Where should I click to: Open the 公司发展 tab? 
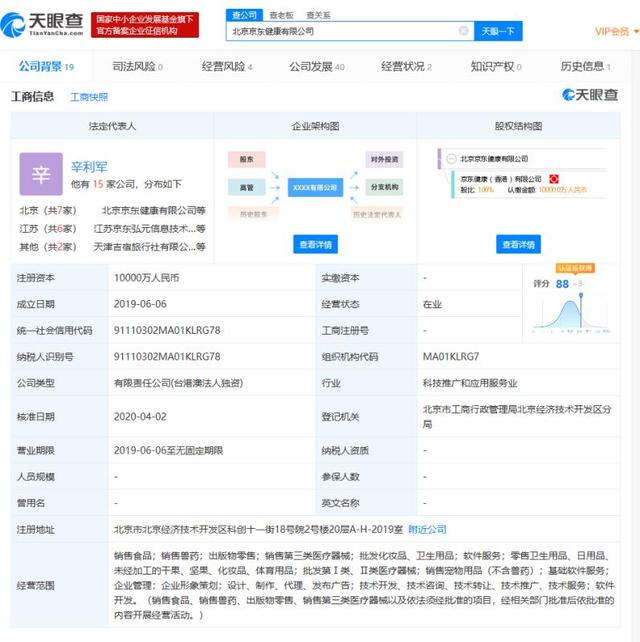click(x=317, y=66)
